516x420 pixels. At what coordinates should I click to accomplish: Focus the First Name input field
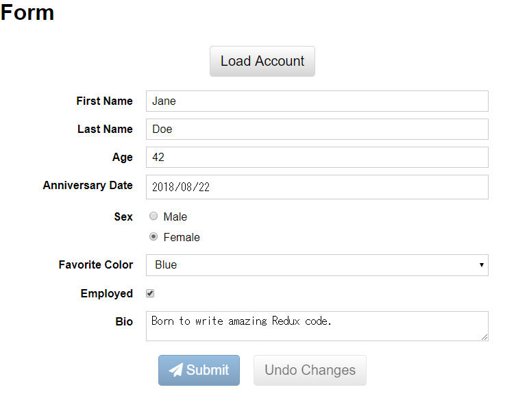coord(317,101)
